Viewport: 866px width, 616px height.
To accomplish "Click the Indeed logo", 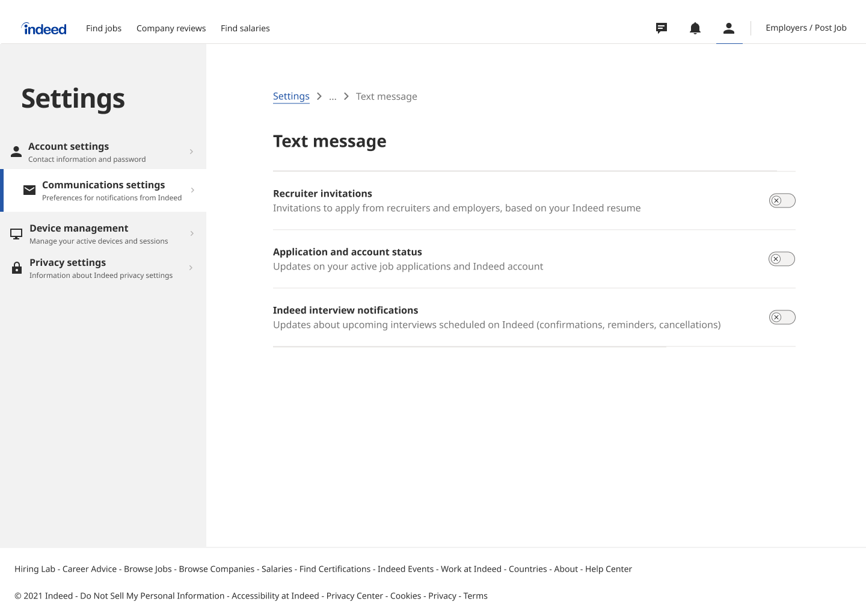I will coord(44,28).
